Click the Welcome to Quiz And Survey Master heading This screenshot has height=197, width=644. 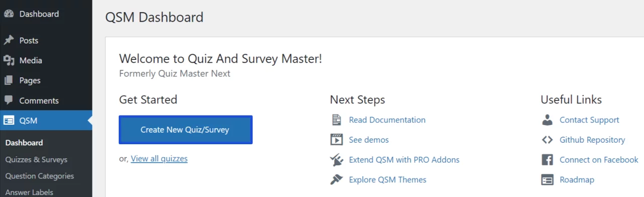coord(220,58)
